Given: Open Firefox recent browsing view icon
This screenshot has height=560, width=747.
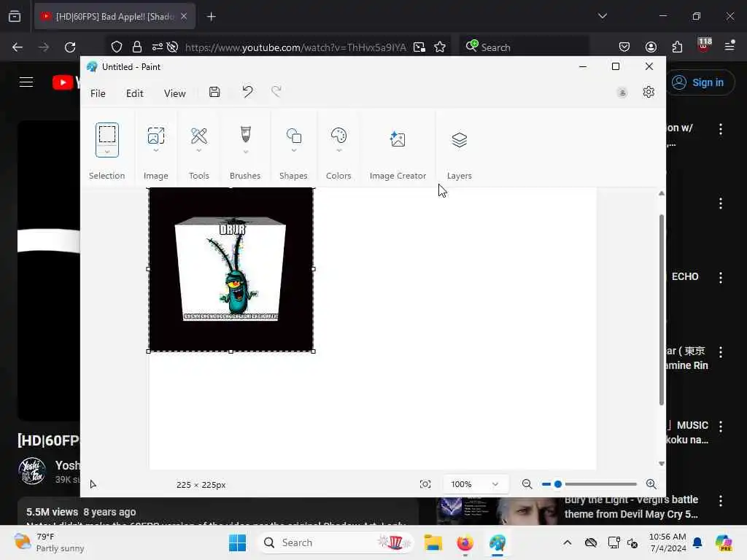Looking at the screenshot, I should tap(15, 17).
